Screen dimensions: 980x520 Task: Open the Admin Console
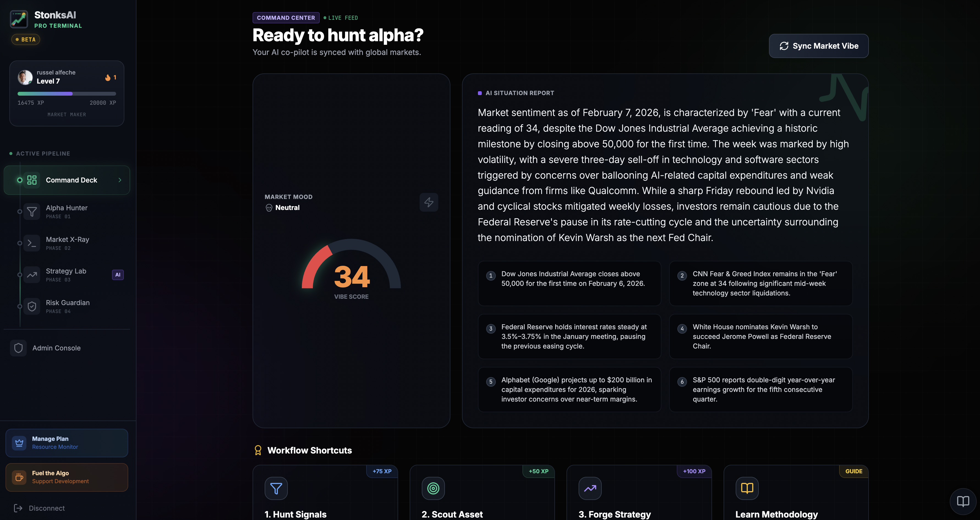tap(56, 348)
